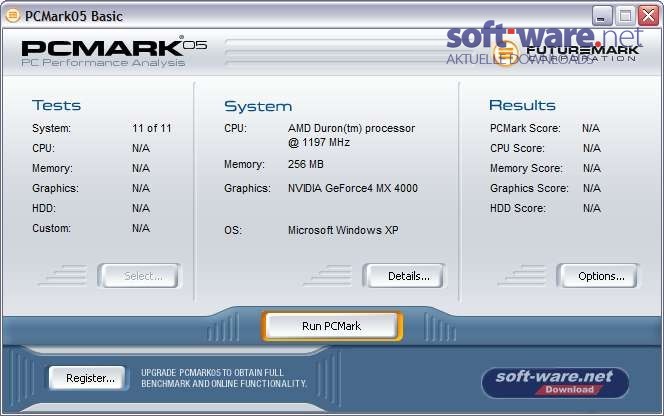Maximize the PCMark05 Basic window
Screen dimensions: 664x416
coord(625,16)
